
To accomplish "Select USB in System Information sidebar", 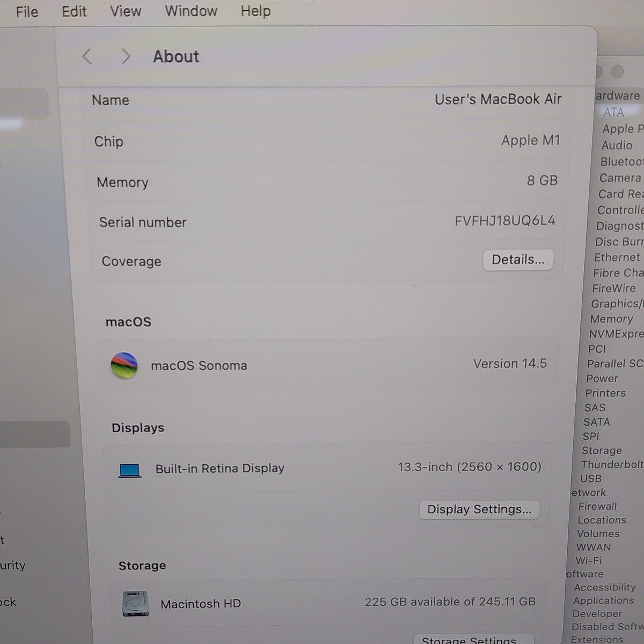I will click(590, 478).
